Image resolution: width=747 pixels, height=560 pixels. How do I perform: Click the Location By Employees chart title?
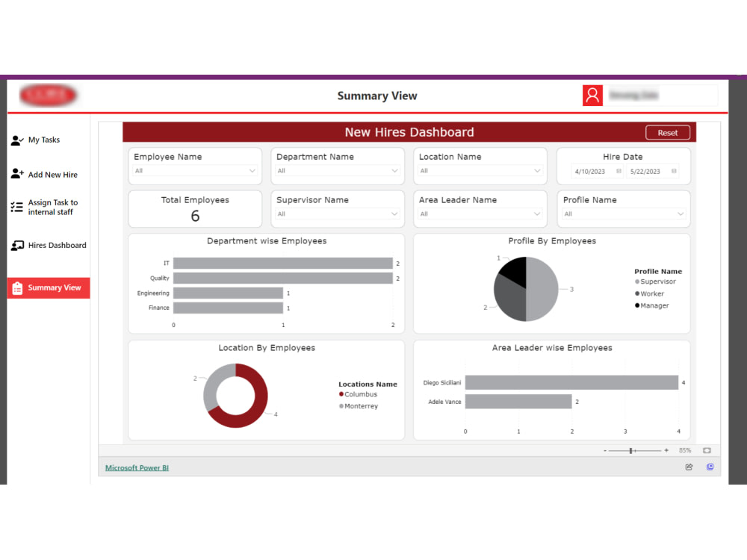point(267,348)
